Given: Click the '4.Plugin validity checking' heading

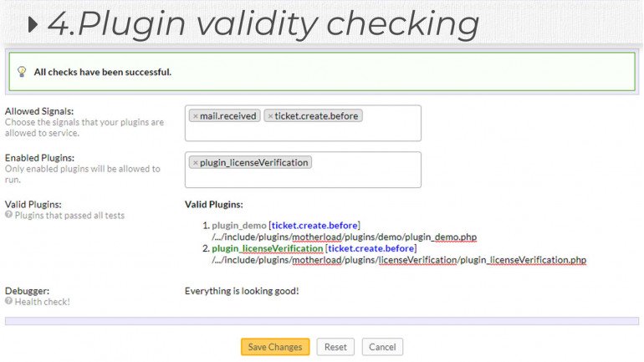Looking at the screenshot, I should (x=263, y=24).
